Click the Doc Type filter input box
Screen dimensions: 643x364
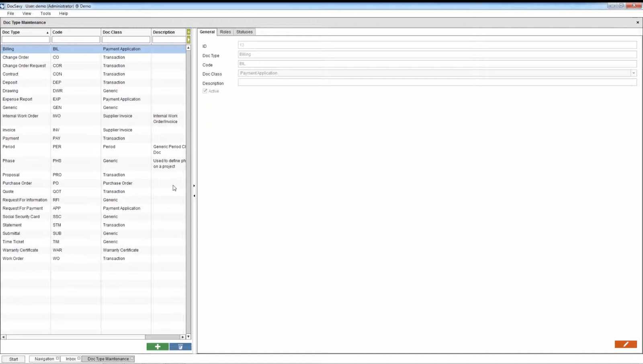[25, 39]
